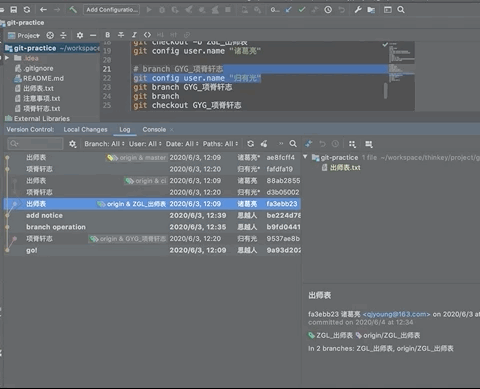
Task: Open the User: All filter dropdown
Action: [145, 144]
